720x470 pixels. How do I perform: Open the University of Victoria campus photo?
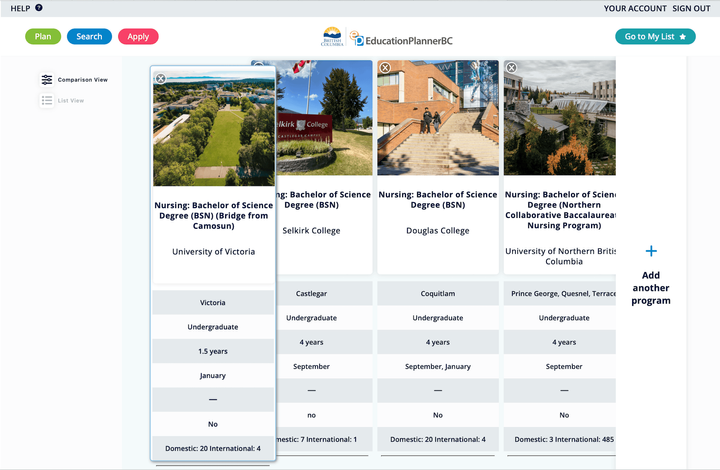tap(214, 128)
